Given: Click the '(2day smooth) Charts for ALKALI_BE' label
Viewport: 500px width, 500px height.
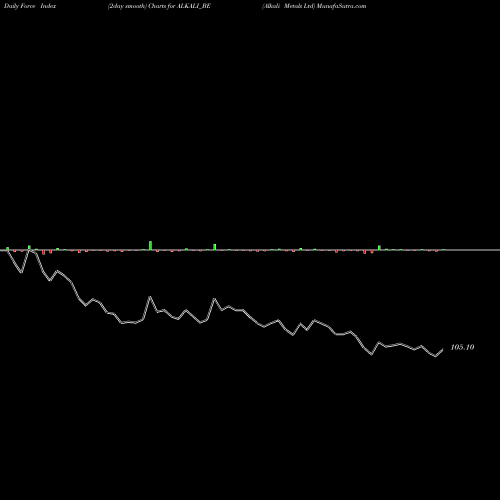Looking at the screenshot, I should [x=159, y=6].
